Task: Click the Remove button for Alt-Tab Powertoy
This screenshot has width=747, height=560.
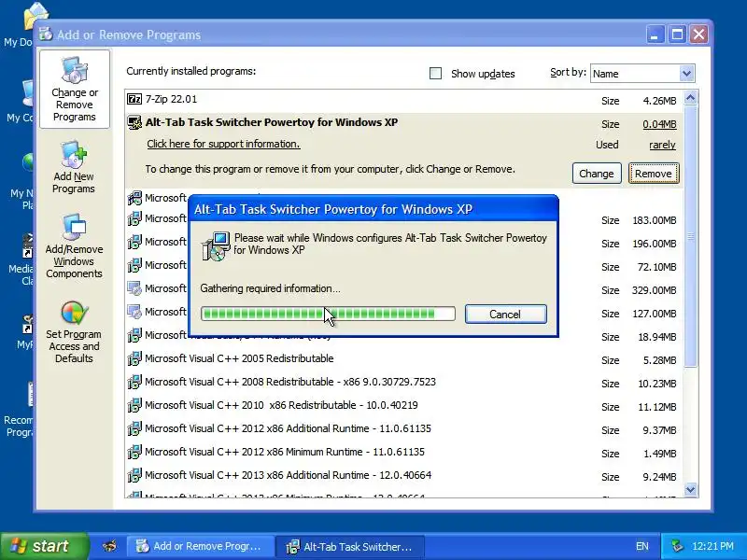Action: tap(654, 174)
